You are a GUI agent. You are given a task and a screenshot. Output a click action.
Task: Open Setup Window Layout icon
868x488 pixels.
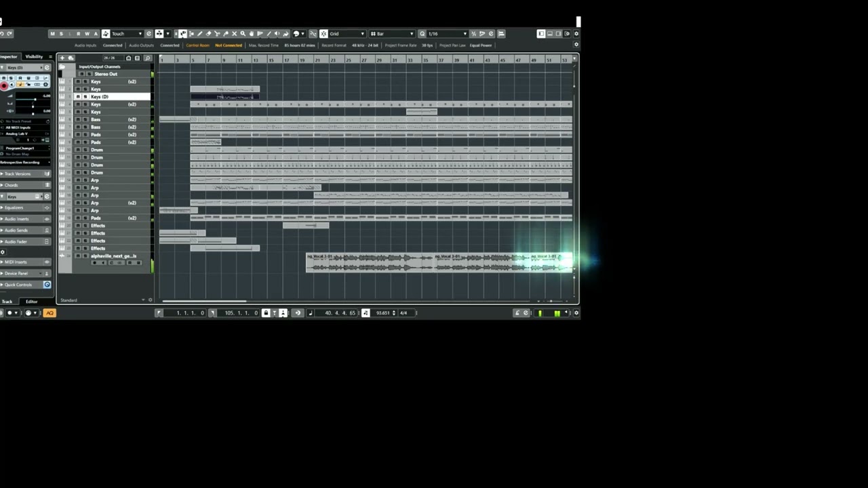point(567,33)
